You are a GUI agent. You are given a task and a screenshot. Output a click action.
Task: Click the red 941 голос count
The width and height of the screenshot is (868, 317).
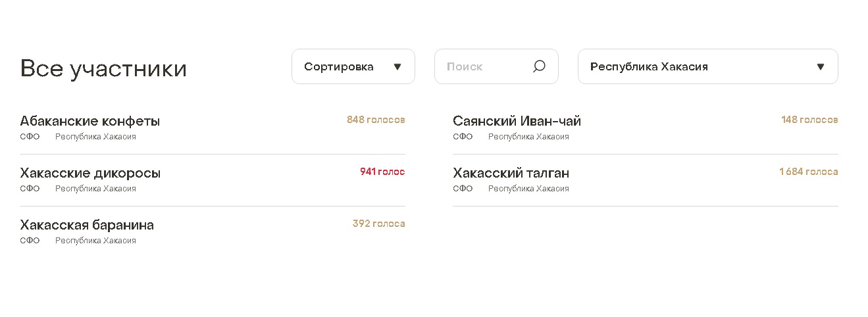[x=382, y=172]
